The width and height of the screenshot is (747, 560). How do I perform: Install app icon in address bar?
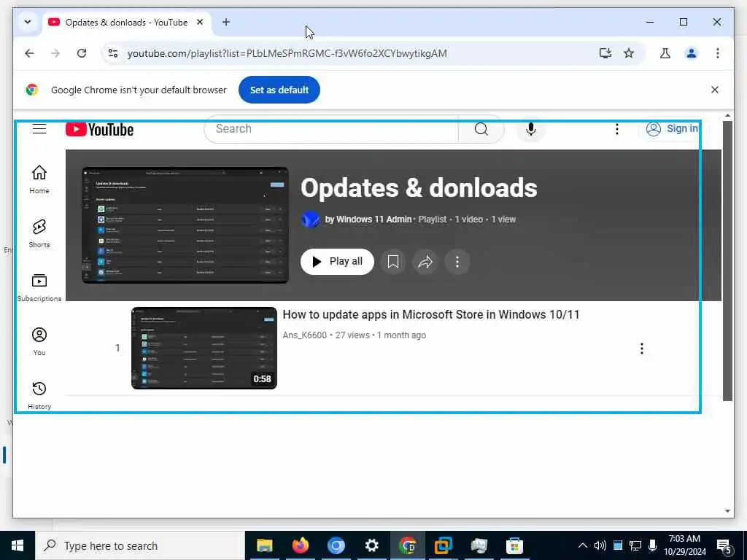pos(605,53)
